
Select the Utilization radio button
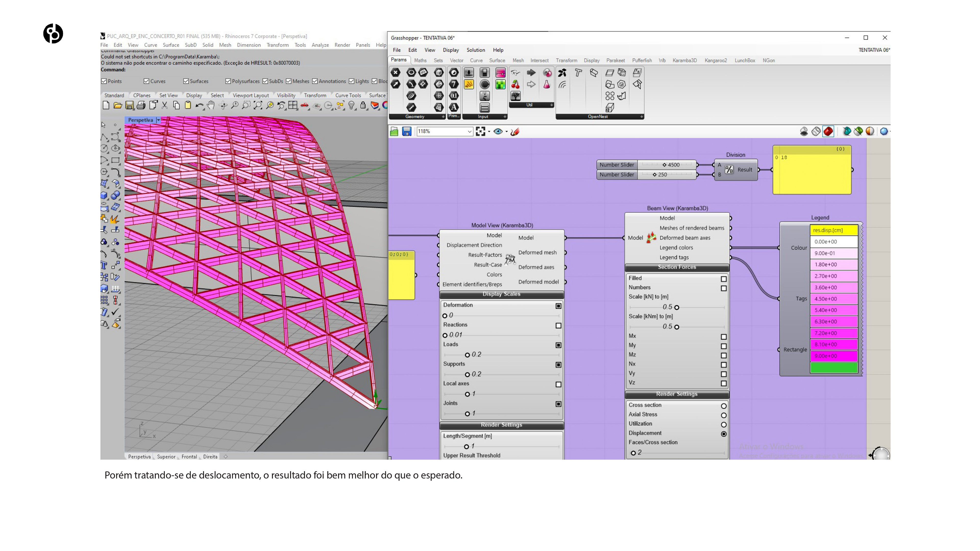[724, 424]
